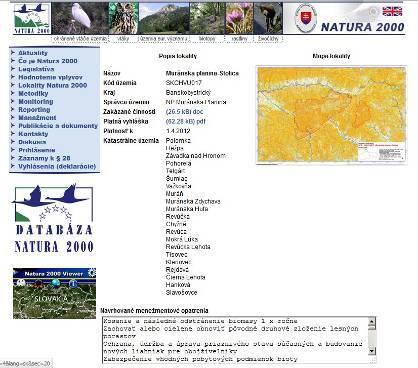Open Diskusia in the left menu
418x368 pixels.
[x=32, y=142]
